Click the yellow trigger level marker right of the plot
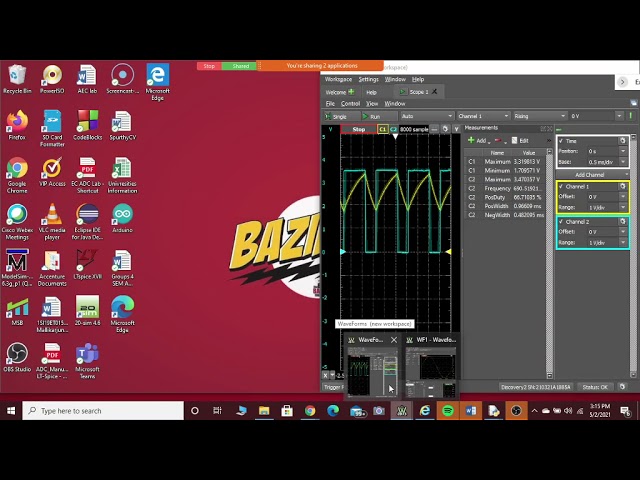 tap(448, 252)
